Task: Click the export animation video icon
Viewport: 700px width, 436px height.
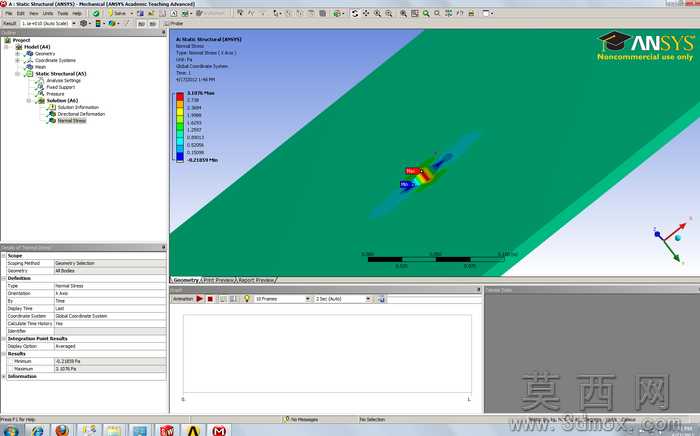Action: tap(380, 299)
